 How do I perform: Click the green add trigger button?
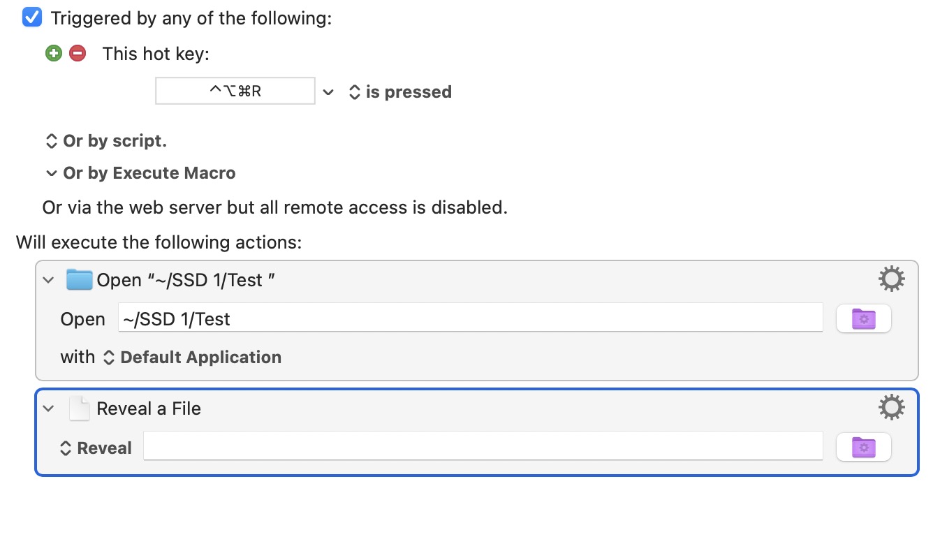[54, 53]
